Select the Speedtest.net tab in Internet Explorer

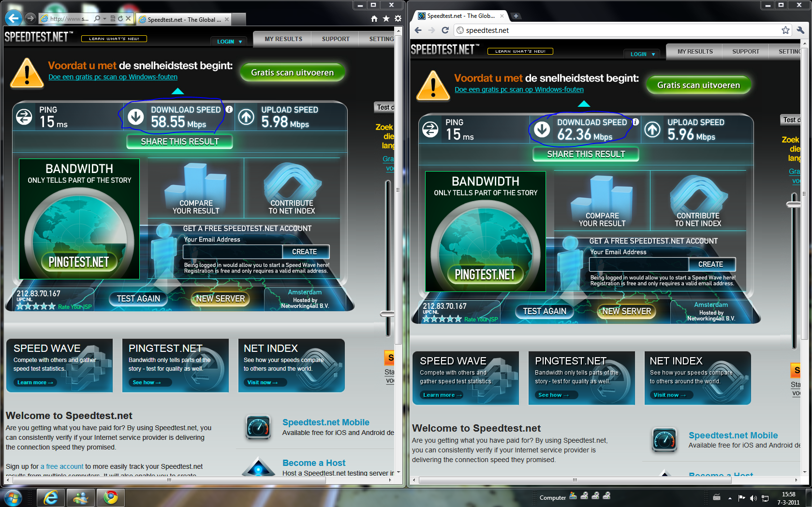pyautogui.click(x=184, y=19)
